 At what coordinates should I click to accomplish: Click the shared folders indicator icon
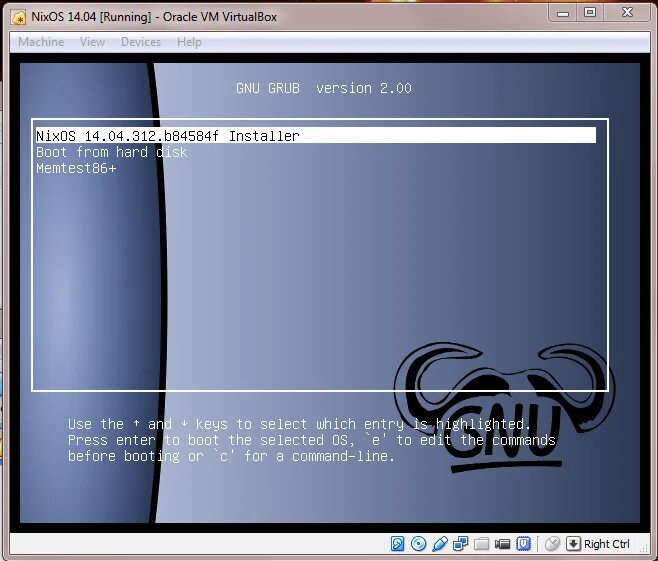click(481, 544)
